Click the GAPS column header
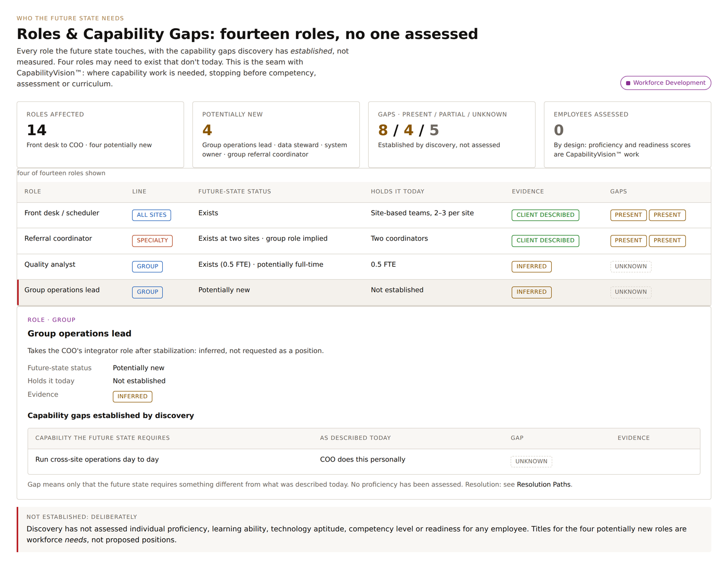 [x=618, y=192]
